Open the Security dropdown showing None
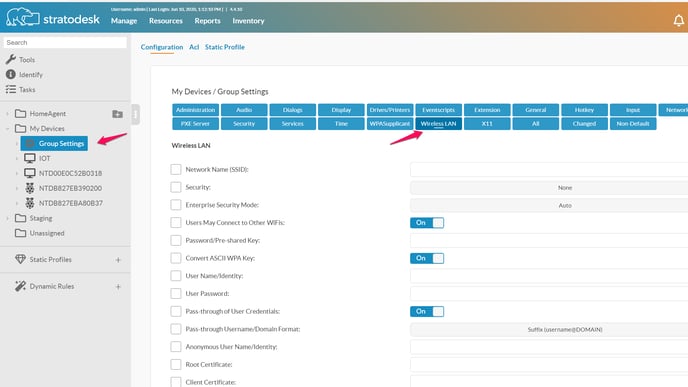Viewport: 688px width, 387px height. [x=549, y=187]
